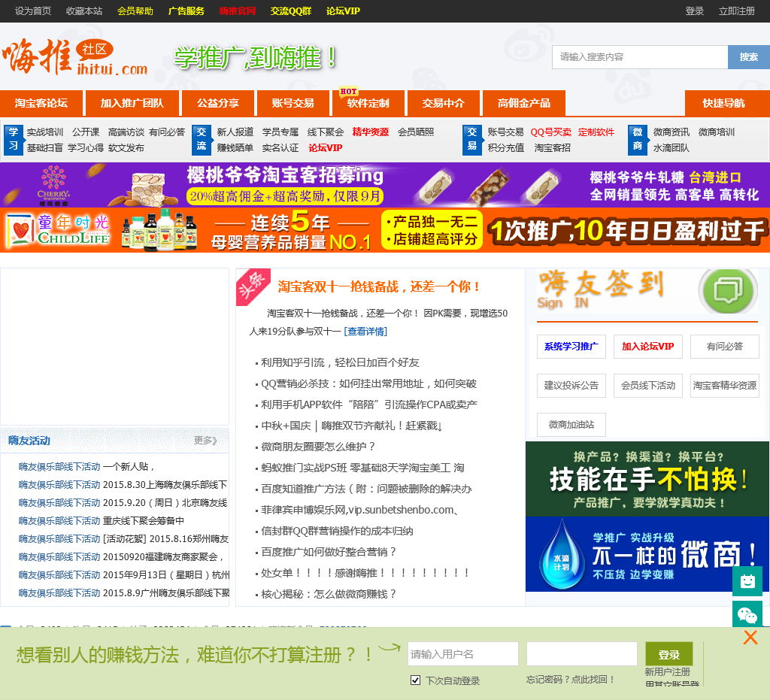Click the floating calendar icon on the right
Image resolution: width=770 pixels, height=700 pixels.
click(747, 582)
